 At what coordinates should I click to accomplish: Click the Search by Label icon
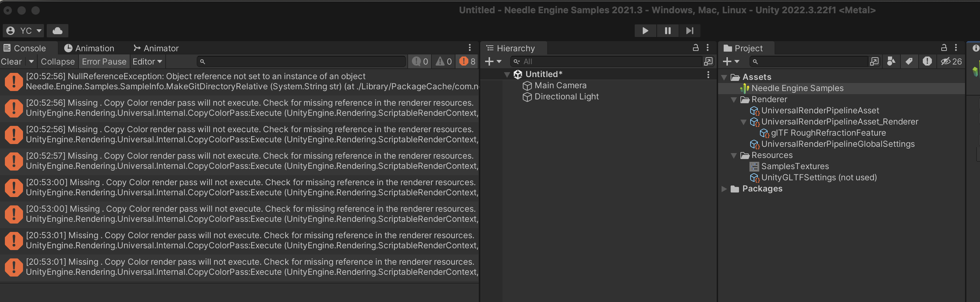pyautogui.click(x=909, y=62)
